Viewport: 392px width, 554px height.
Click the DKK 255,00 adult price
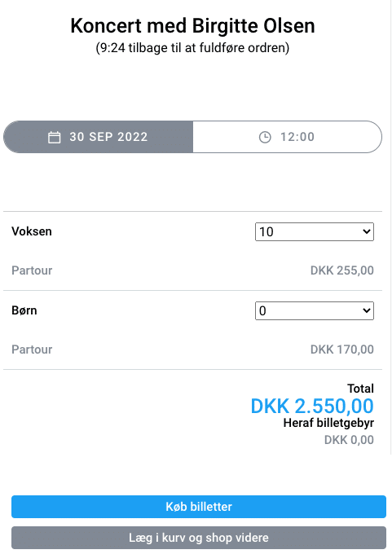[x=341, y=270]
